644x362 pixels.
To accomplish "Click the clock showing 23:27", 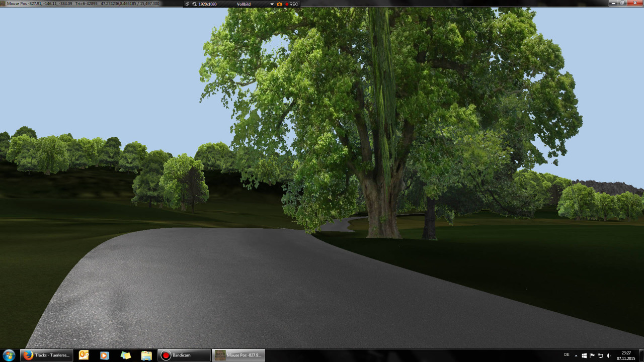I will tap(626, 355).
